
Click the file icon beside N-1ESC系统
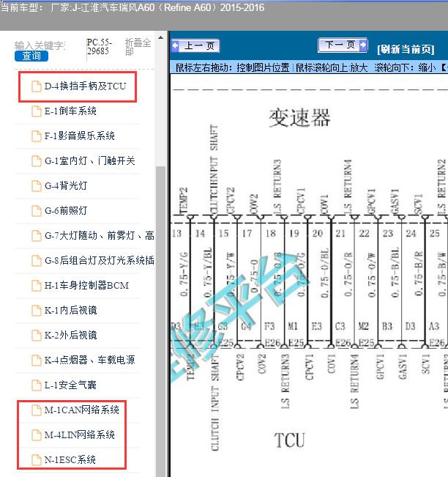(x=37, y=460)
